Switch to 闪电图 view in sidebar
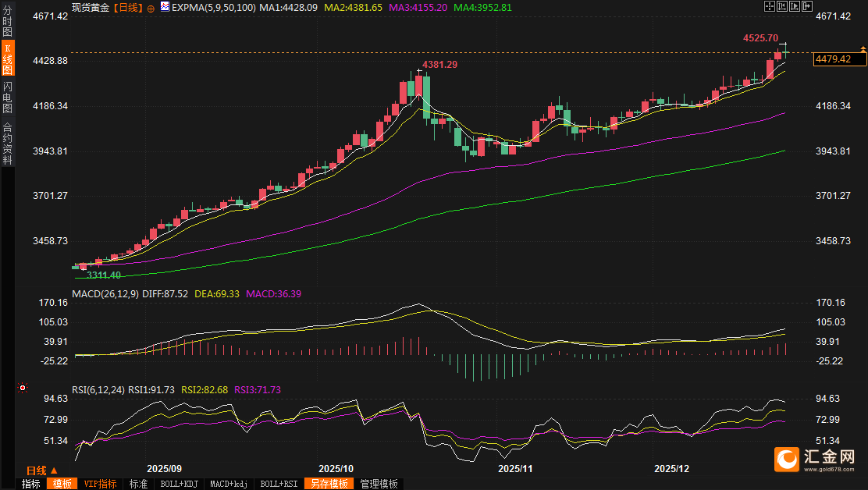This screenshot has width=868, height=490. click(x=7, y=97)
